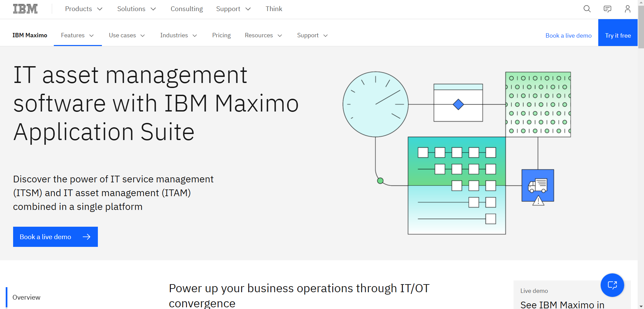Expand the Solutions menu
This screenshot has height=309, width=644.
tap(137, 9)
